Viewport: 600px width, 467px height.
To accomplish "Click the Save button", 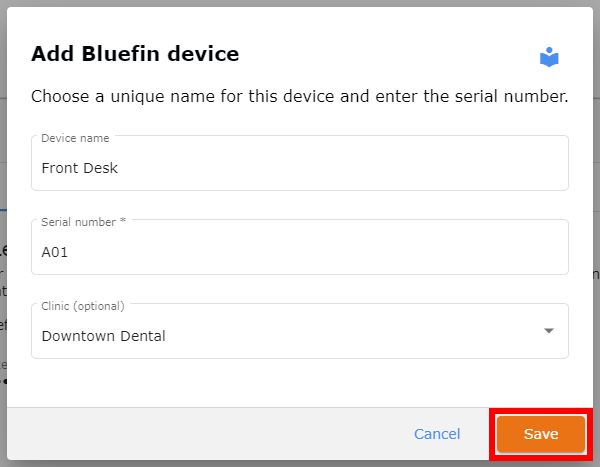I will tap(541, 434).
